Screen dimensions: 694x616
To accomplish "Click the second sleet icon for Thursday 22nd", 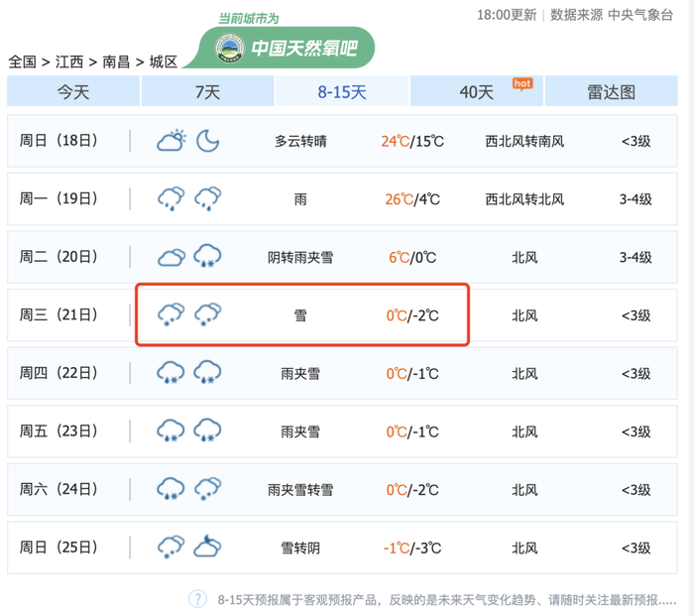I will pos(207,374).
